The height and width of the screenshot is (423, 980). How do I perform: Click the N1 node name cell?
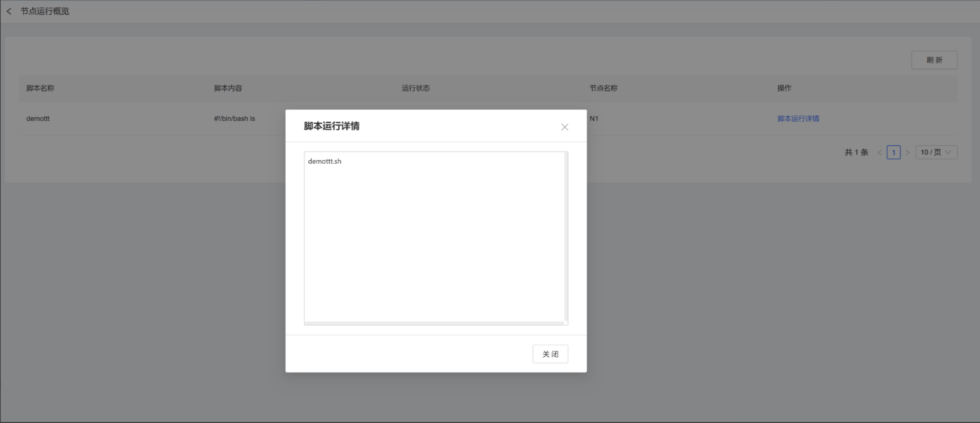[594, 118]
